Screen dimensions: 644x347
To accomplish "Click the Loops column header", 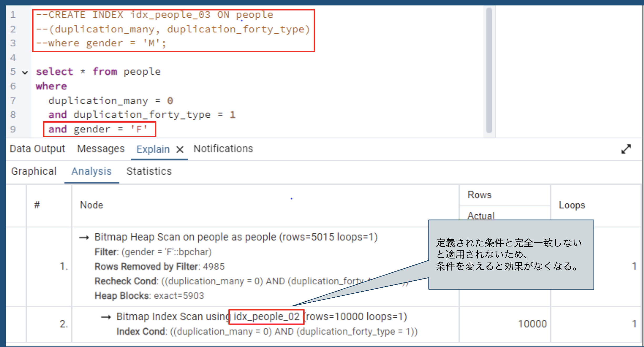I will tap(572, 205).
